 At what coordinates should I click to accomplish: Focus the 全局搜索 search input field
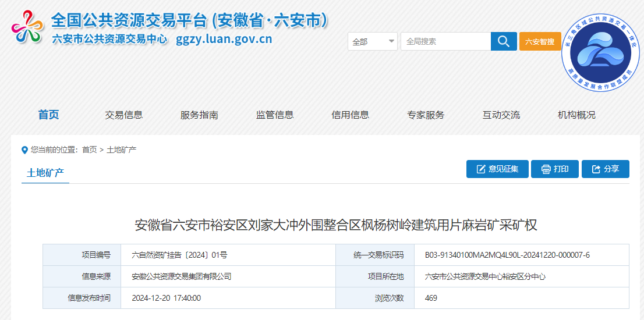click(445, 42)
